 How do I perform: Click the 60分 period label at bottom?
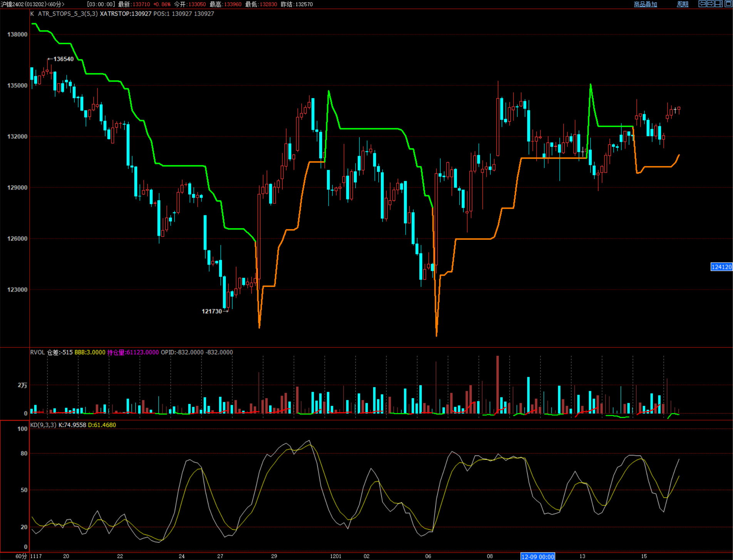[x=21, y=556]
